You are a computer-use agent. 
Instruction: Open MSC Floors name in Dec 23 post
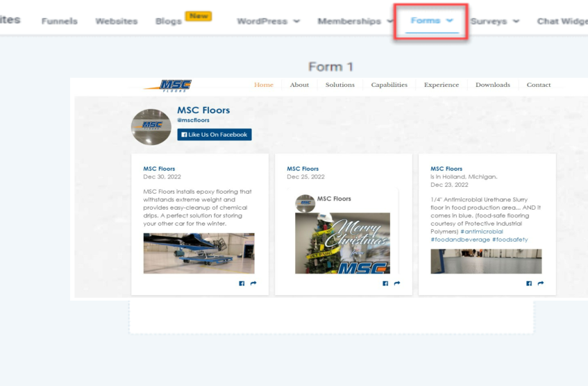[446, 169]
